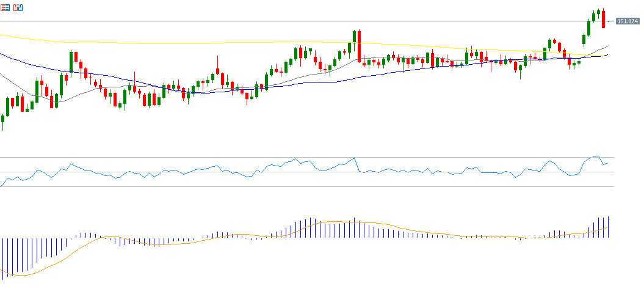Screen dimensions: 644x297
Task: Click the rightmost blue MACD histogram bar
Action: [x=609, y=227]
